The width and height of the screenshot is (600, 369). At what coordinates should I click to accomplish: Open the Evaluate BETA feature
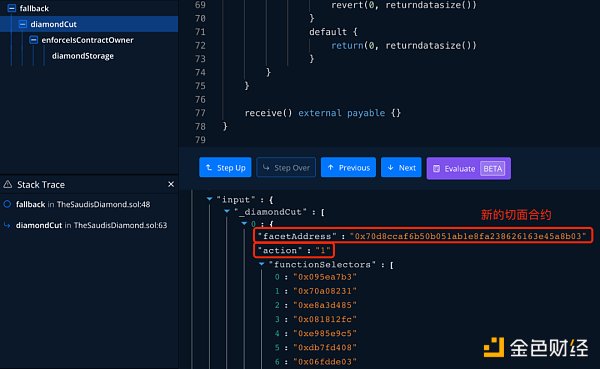pos(468,168)
